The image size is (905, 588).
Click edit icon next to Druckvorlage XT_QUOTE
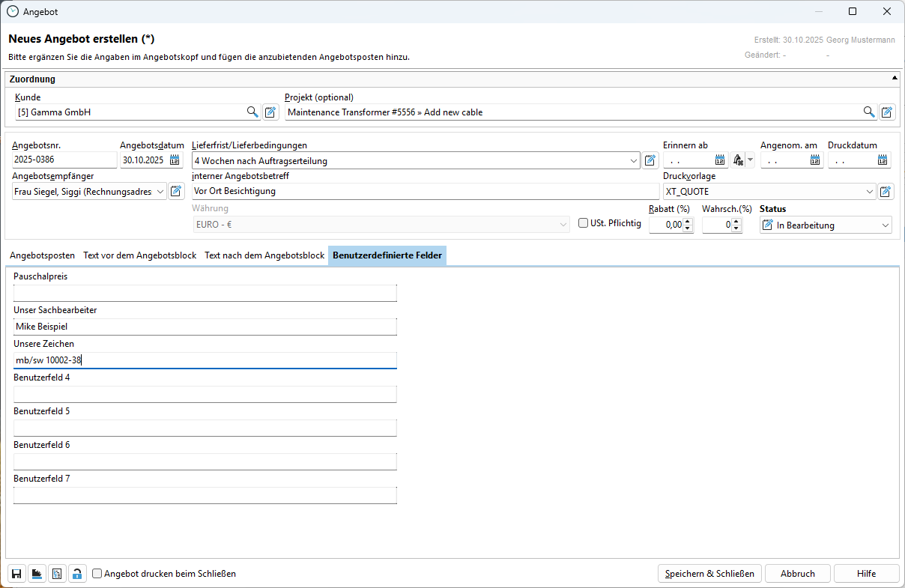click(x=886, y=192)
